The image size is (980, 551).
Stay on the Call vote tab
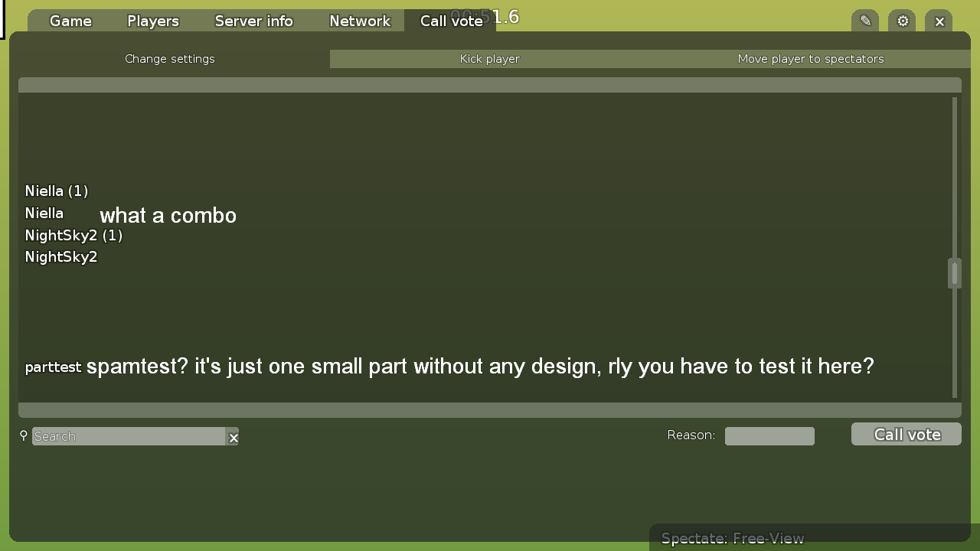click(x=452, y=21)
